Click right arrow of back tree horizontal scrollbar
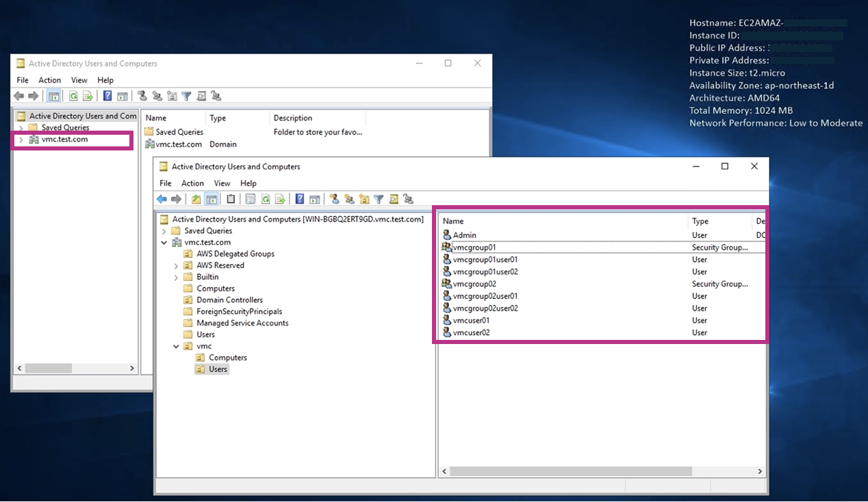 pyautogui.click(x=132, y=368)
